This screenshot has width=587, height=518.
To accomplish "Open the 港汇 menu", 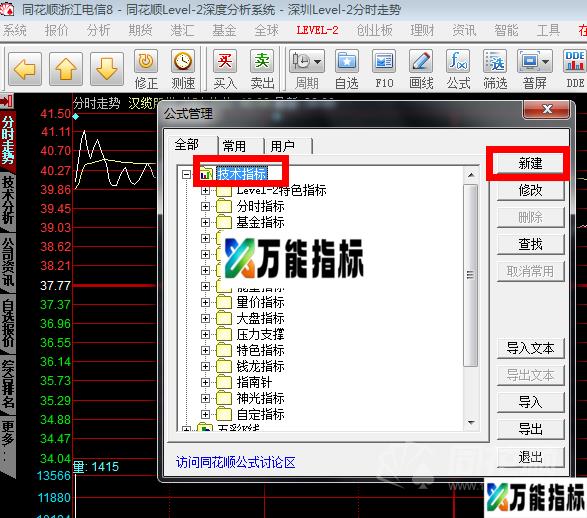I will pos(182,30).
